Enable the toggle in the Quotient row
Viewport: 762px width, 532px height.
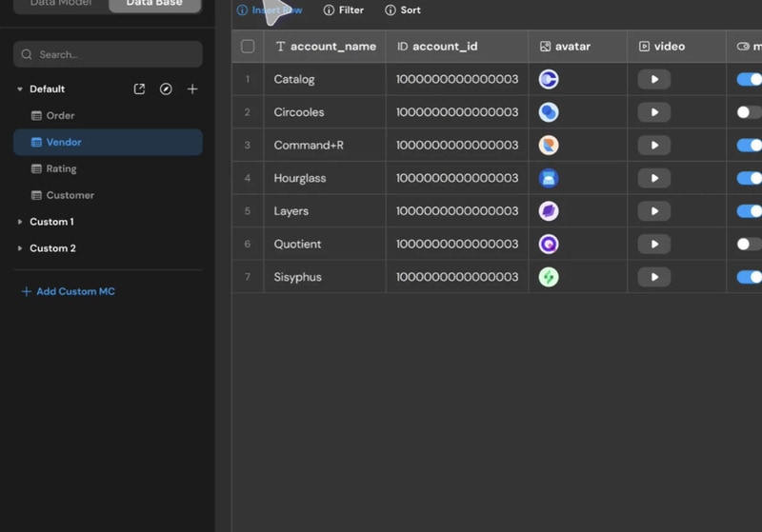pyautogui.click(x=750, y=245)
